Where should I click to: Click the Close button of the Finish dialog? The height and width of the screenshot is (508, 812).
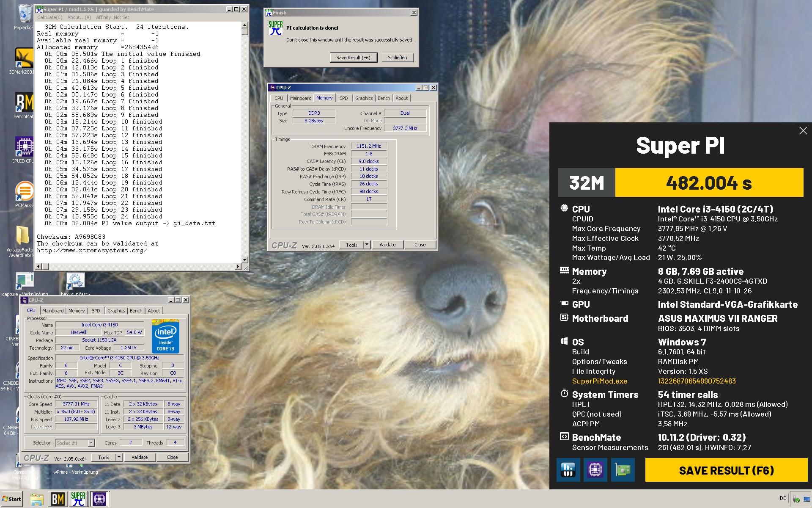(414, 13)
